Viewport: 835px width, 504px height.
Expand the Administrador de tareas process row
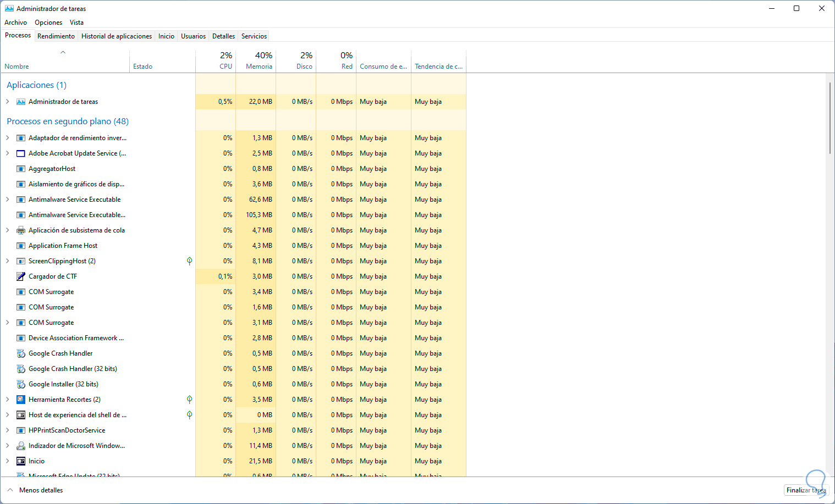coord(8,102)
